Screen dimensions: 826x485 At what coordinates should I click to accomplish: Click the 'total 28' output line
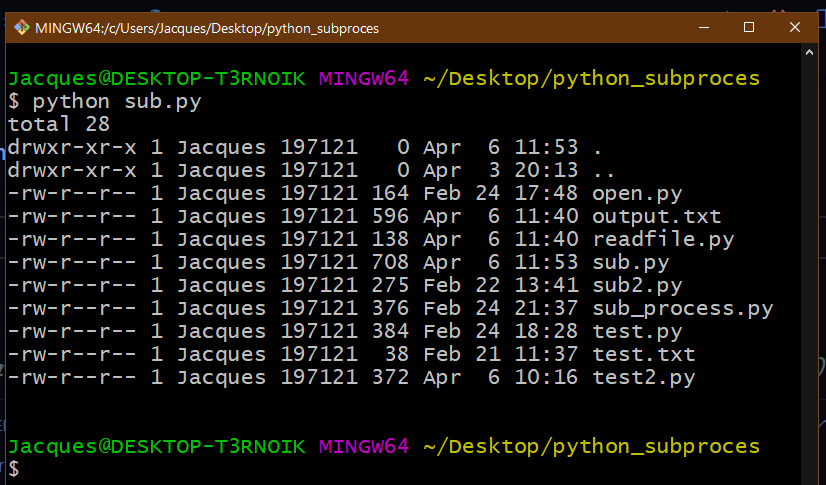point(59,124)
